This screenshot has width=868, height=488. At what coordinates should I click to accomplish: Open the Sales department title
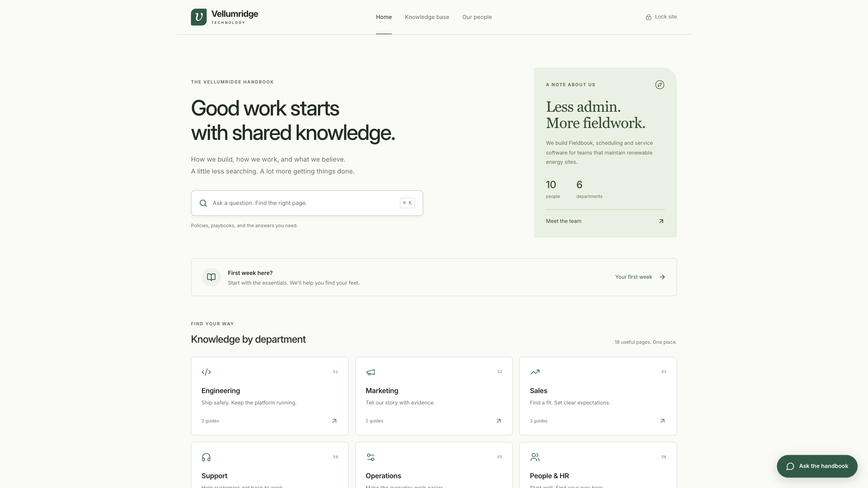538,391
